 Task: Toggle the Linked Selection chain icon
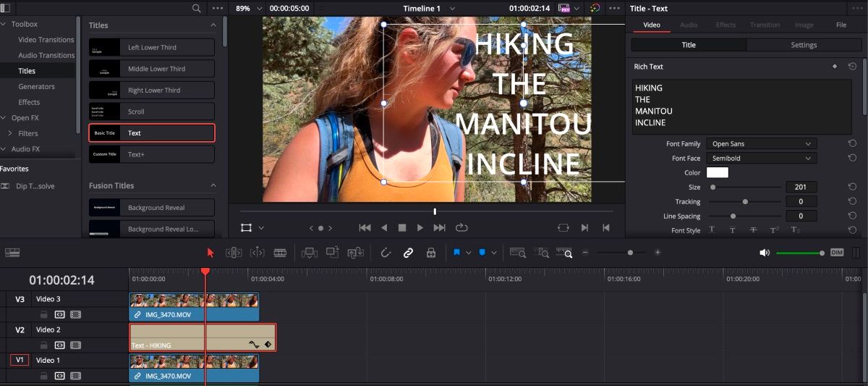click(408, 253)
